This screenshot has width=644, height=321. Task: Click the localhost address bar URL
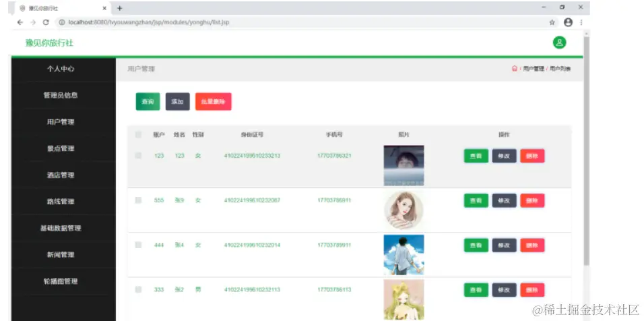149,23
